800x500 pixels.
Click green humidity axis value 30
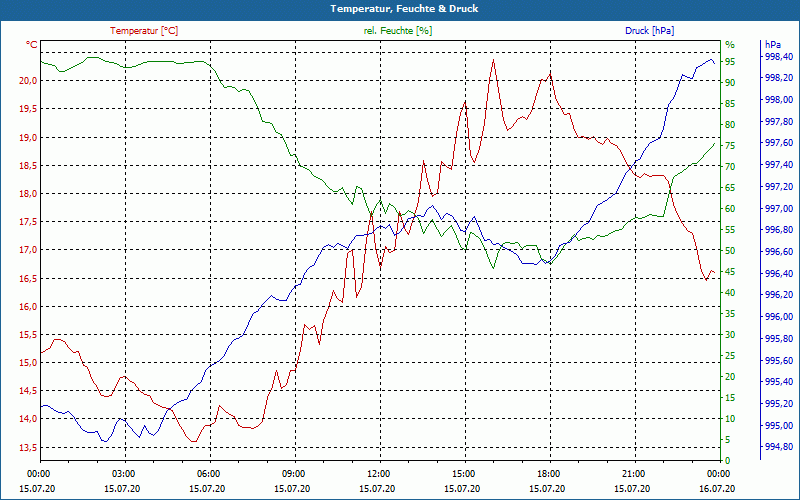coord(730,335)
